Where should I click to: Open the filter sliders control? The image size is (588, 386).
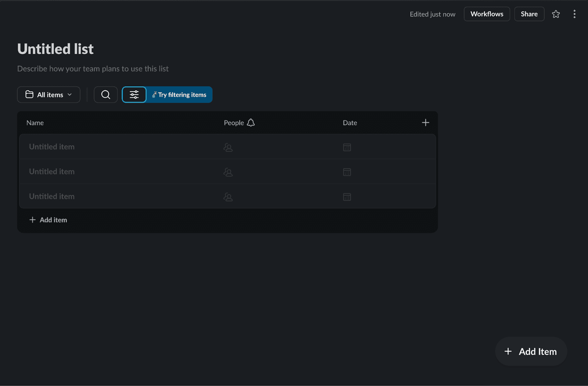(134, 95)
